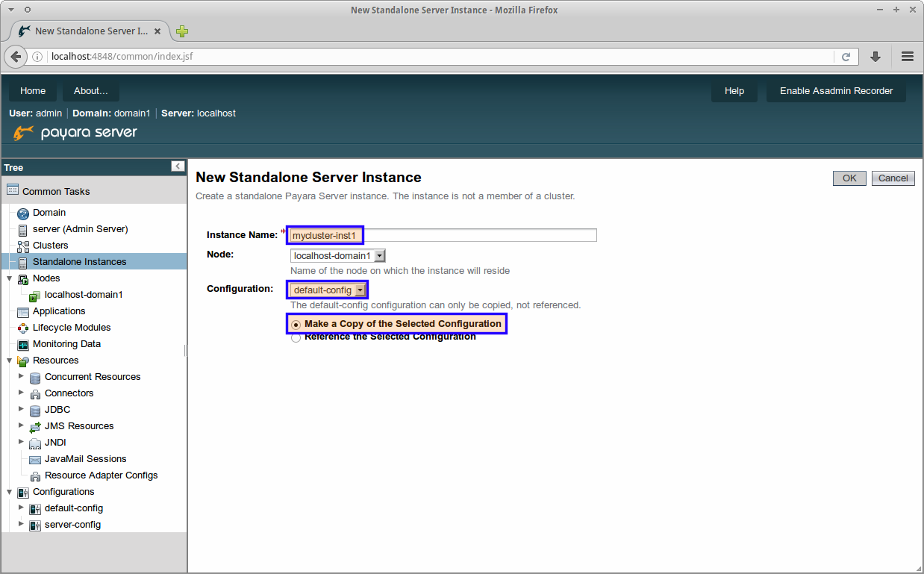Image resolution: width=924 pixels, height=574 pixels.
Task: Click Firefox downloads arrow icon
Action: [875, 57]
